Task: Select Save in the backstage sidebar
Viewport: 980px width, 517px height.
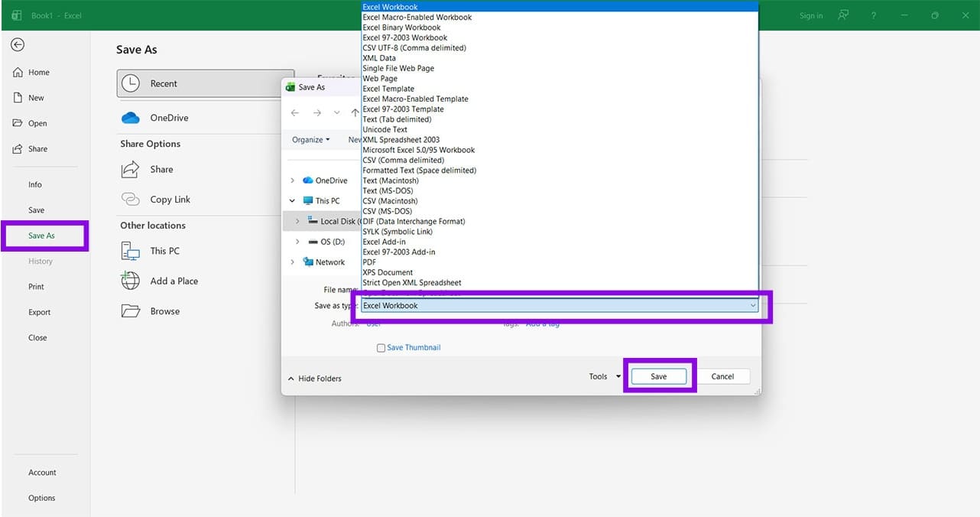Action: 37,210
